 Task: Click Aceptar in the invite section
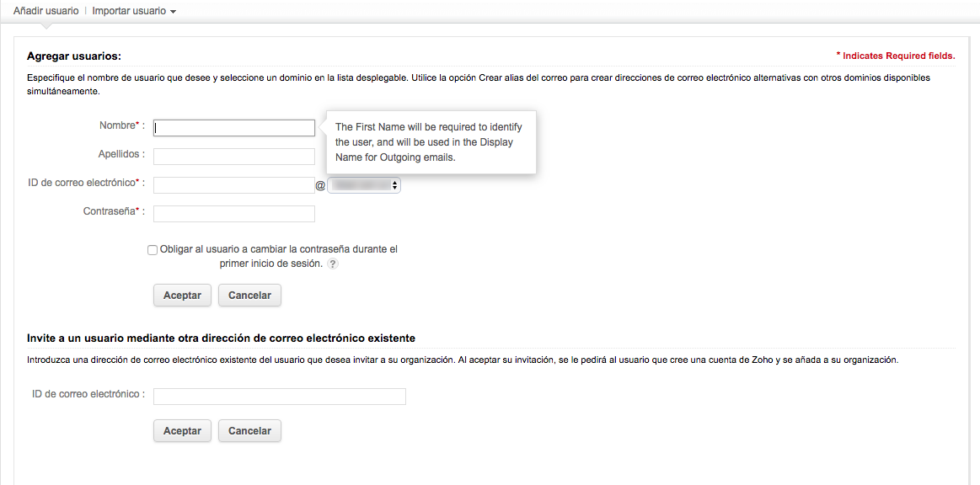tap(182, 431)
